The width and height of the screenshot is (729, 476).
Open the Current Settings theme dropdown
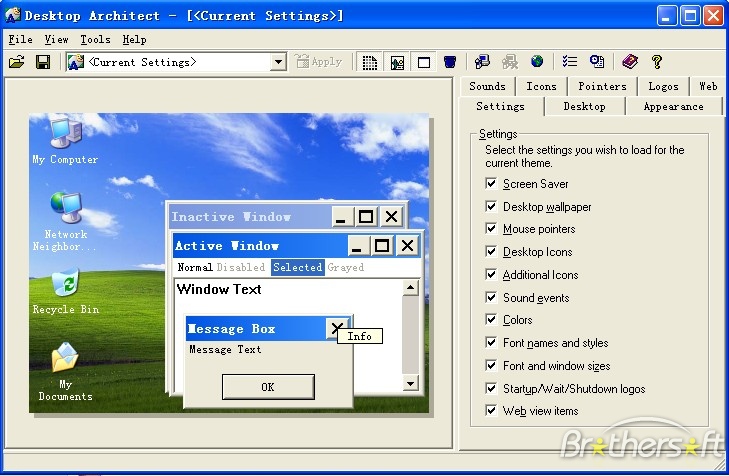pos(278,62)
